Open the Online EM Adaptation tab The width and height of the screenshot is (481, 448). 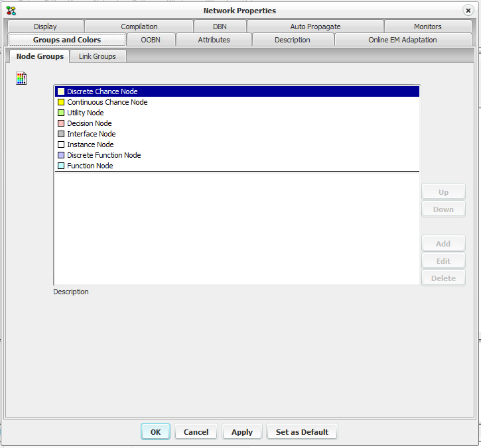click(x=403, y=40)
